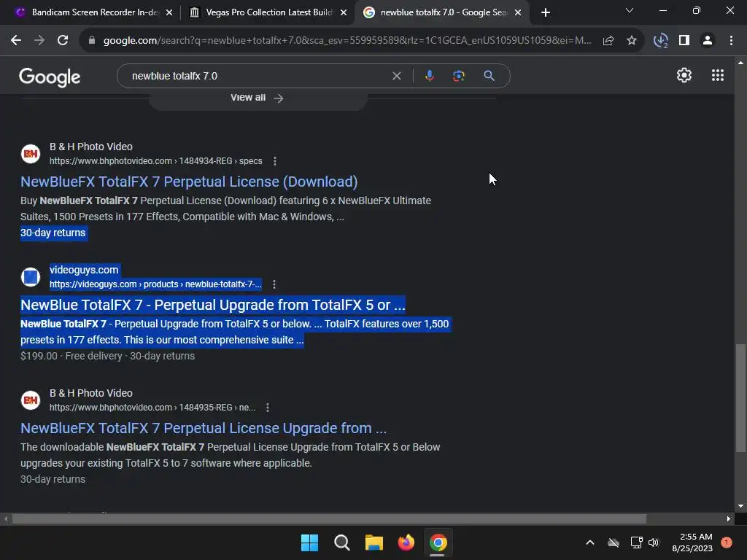747x560 pixels.
Task: Open Google apps grid
Action: point(718,75)
